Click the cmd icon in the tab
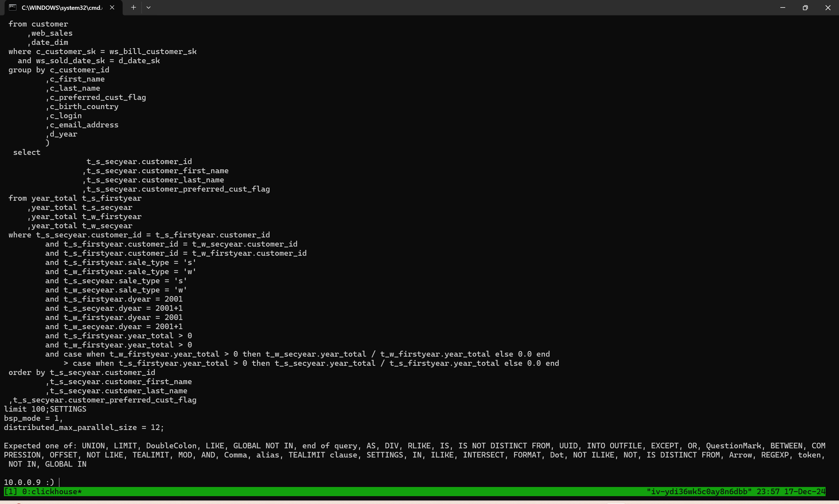 pos(12,8)
